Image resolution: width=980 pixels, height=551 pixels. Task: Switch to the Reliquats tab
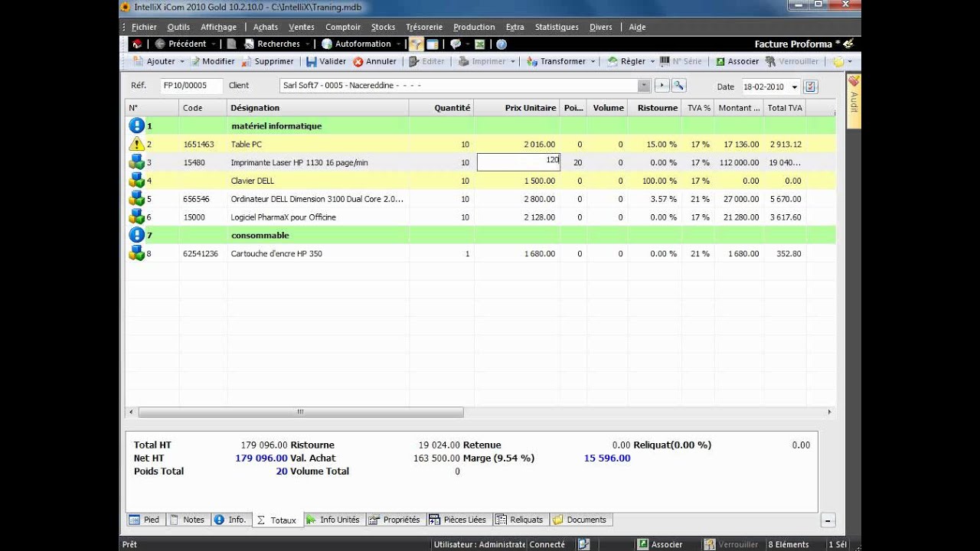click(x=520, y=520)
